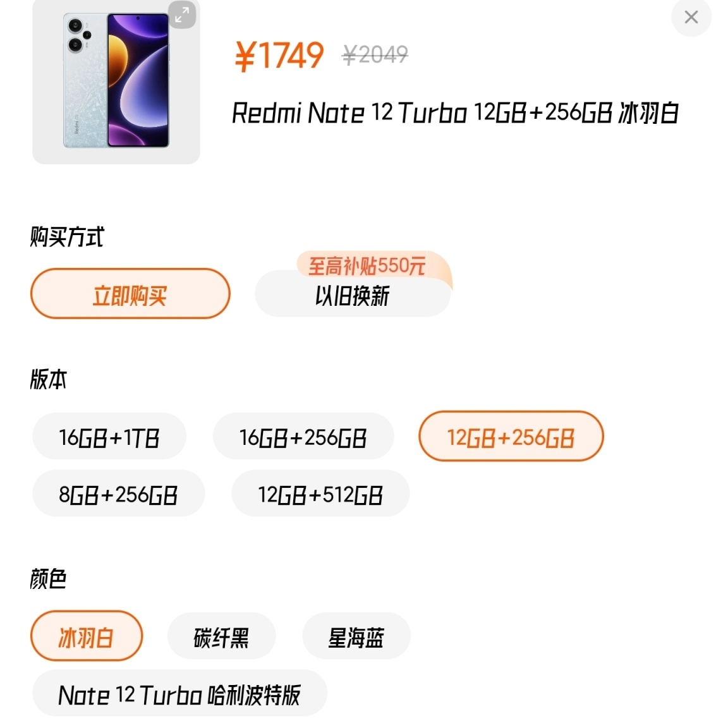This screenshot has height=728, width=728.
Task: Choose the 8GB+256GB version
Action: click(118, 494)
